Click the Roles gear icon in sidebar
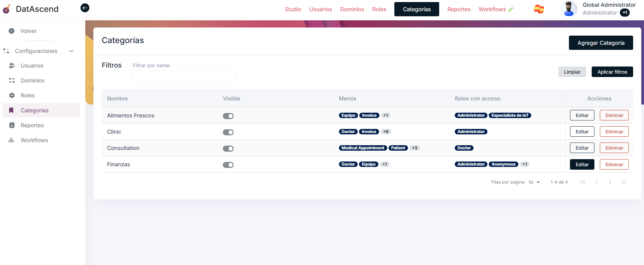This screenshot has width=644, height=265. click(12, 95)
